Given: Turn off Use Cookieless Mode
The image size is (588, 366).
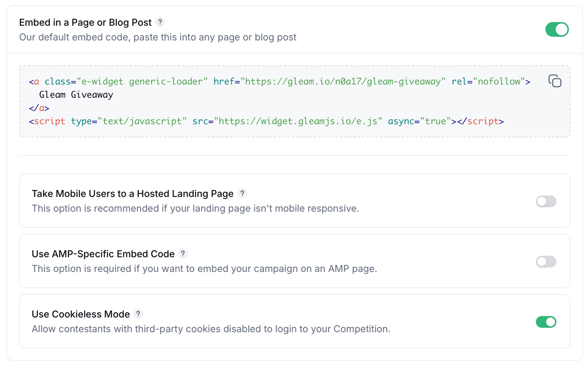Looking at the screenshot, I should pos(546,322).
